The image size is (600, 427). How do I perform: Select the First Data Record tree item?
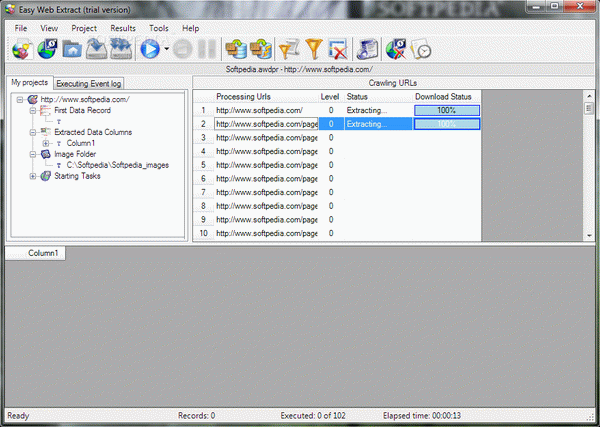[x=82, y=110]
